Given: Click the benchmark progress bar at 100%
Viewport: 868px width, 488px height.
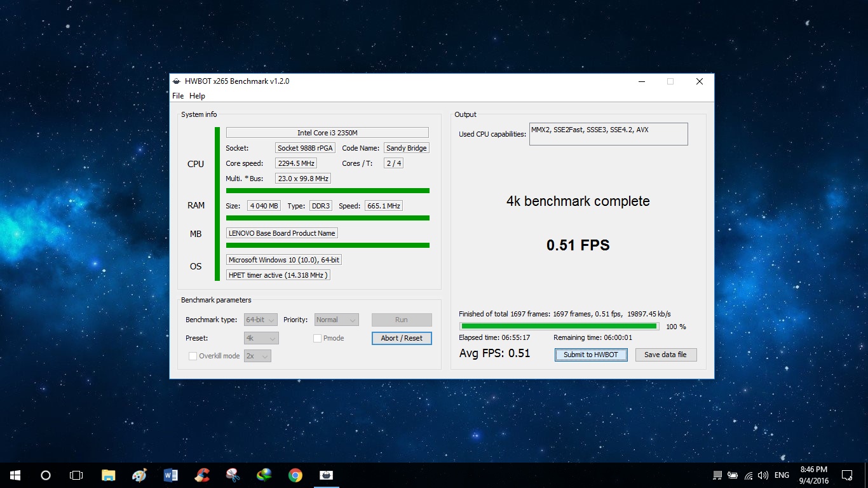Looking at the screenshot, I should pyautogui.click(x=559, y=327).
